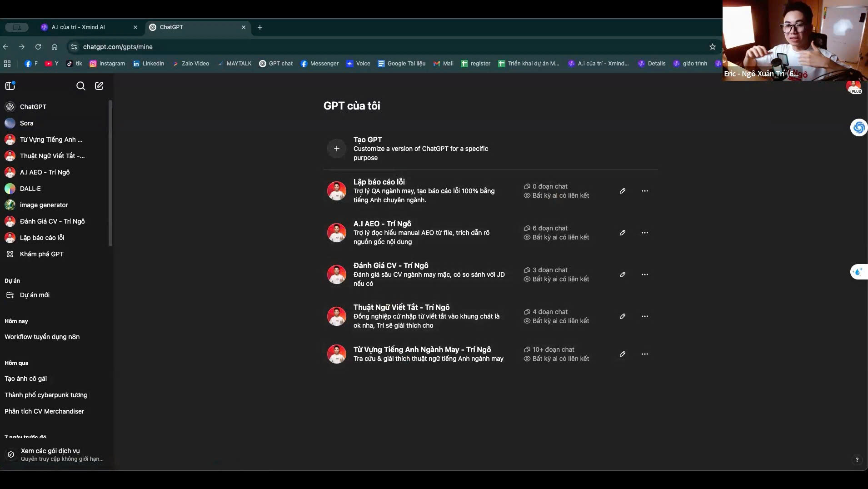
Task: Open Khám phá GPT in sidebar
Action: (41, 254)
